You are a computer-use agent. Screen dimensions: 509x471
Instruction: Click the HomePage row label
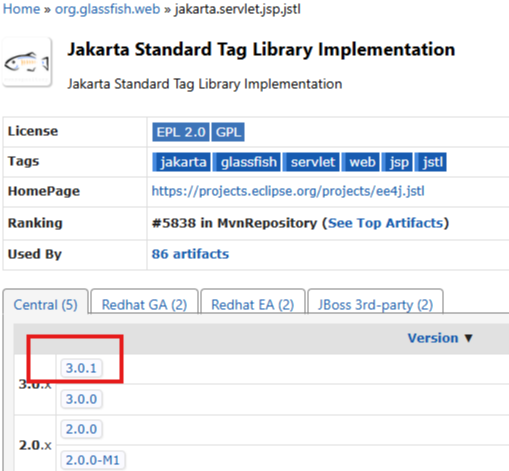(44, 191)
